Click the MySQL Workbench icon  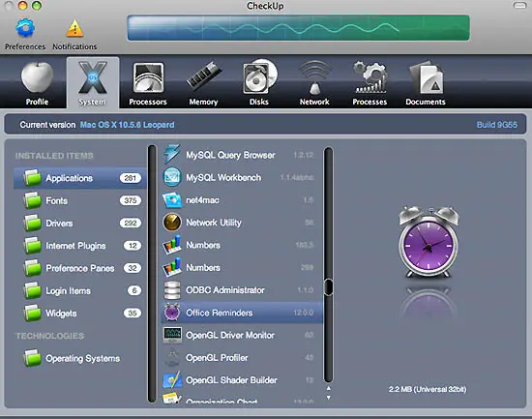172,177
